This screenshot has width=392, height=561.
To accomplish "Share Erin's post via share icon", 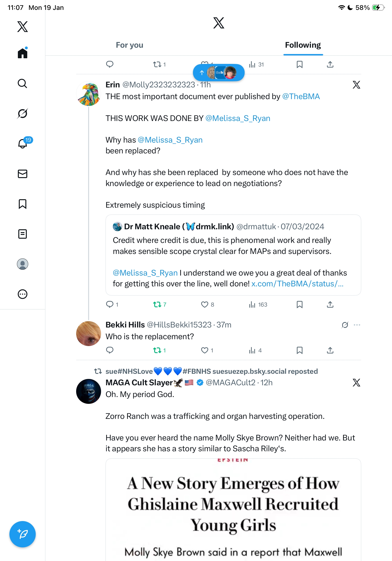I will pos(330,304).
